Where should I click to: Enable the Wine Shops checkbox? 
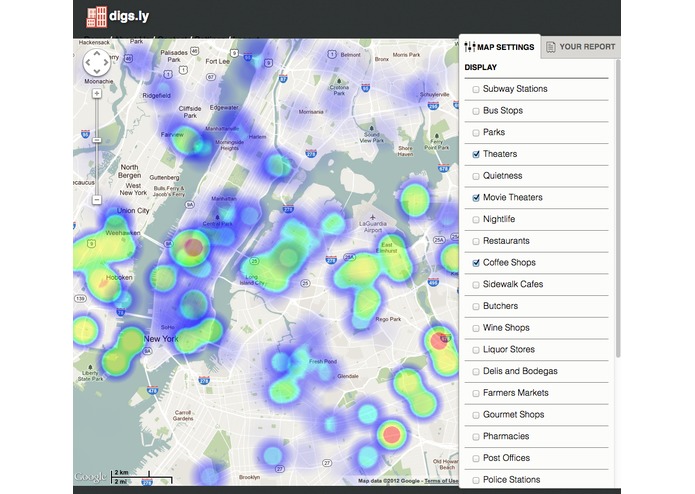[x=476, y=328]
